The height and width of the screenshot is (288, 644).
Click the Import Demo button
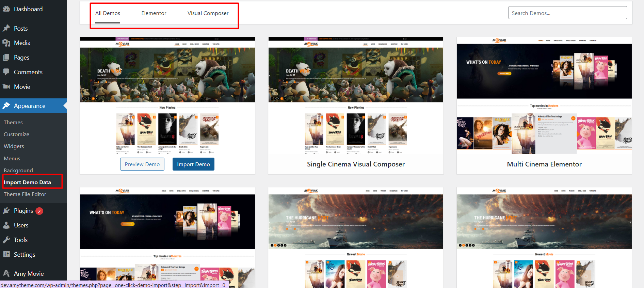click(x=193, y=164)
